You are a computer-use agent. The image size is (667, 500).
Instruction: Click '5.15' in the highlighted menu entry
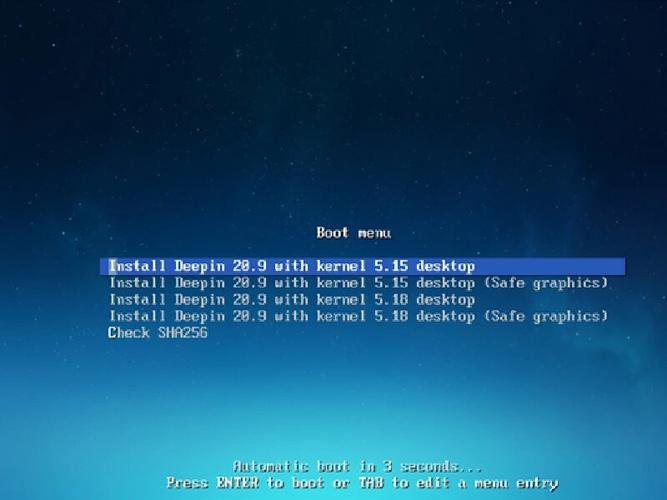point(391,266)
